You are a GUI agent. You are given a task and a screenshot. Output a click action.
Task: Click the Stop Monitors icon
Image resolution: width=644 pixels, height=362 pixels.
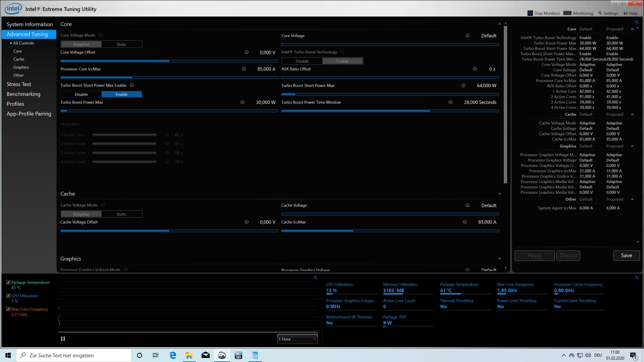530,13
